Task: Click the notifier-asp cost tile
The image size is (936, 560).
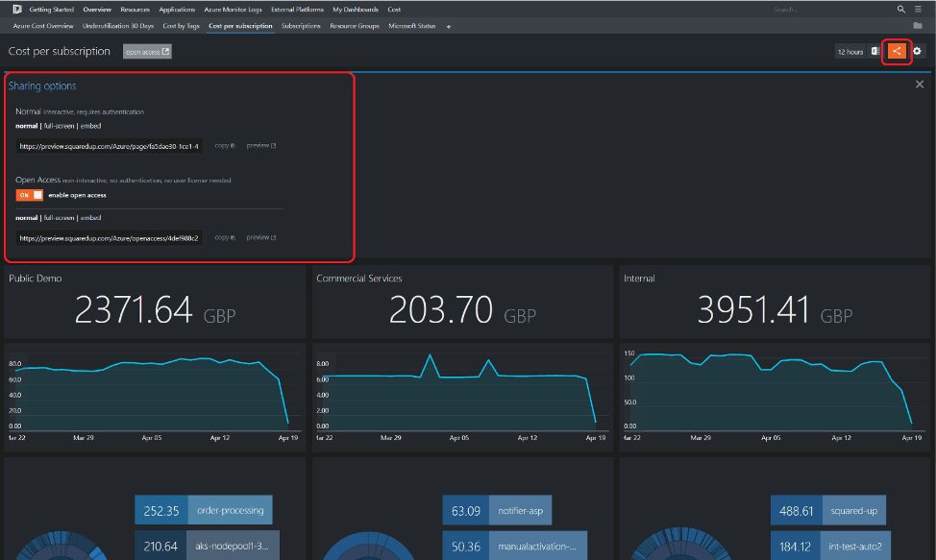Action: (x=497, y=510)
